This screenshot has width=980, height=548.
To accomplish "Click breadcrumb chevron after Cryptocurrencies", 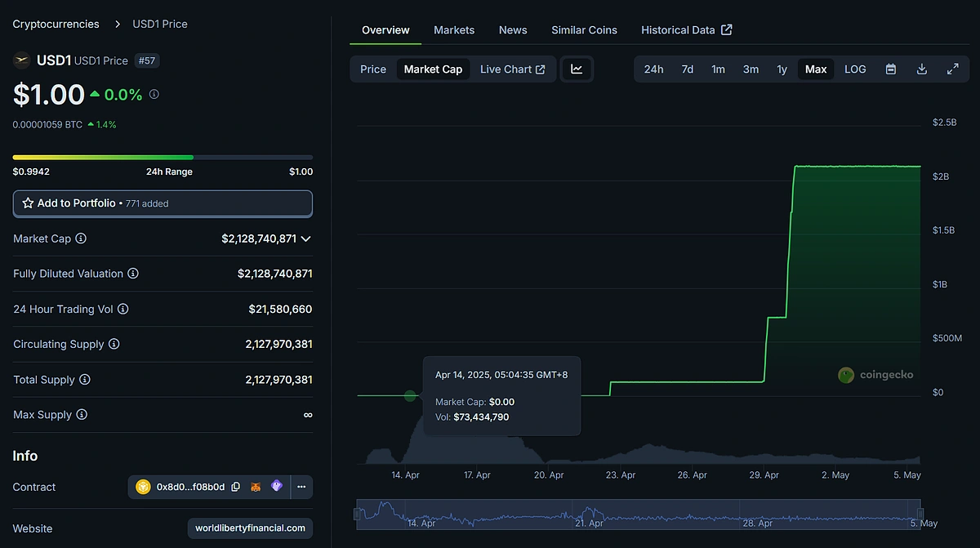I will pyautogui.click(x=117, y=25).
